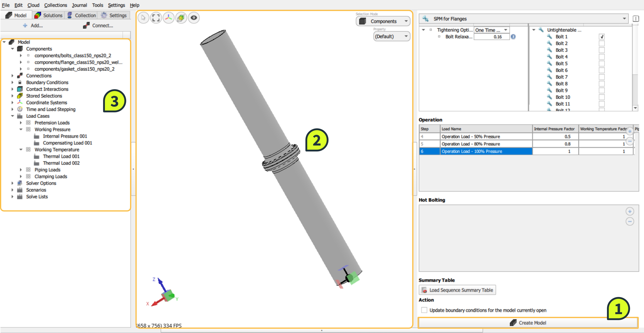The height and width of the screenshot is (333, 644).
Task: Click the three-dot options icon near SPM for Flanges
Action: pyautogui.click(x=635, y=19)
